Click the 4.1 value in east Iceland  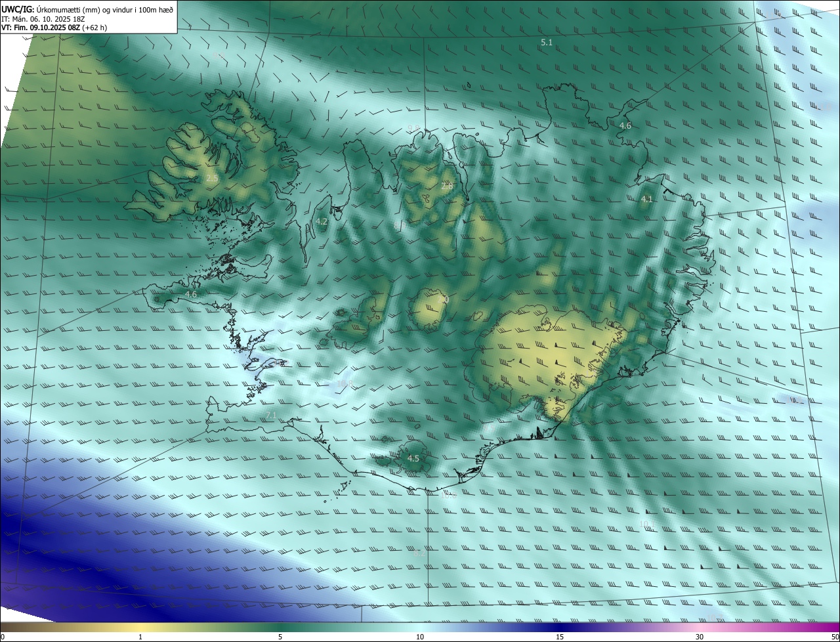(x=647, y=199)
